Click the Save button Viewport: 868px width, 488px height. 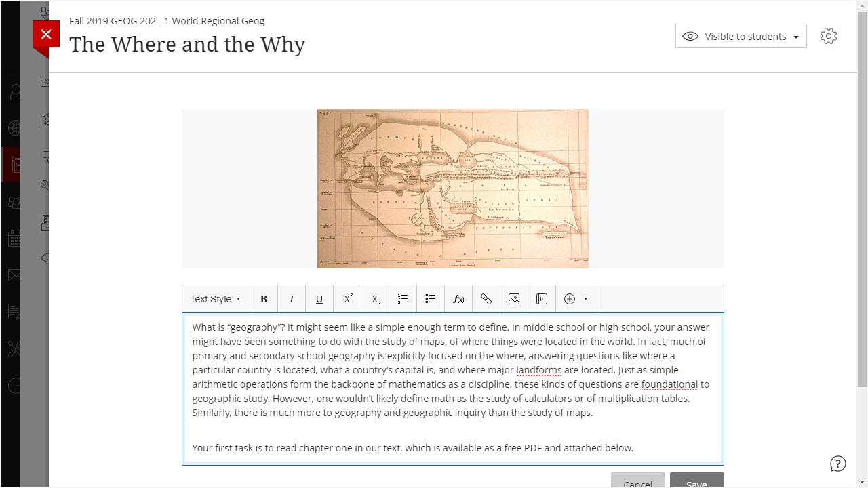pos(696,482)
